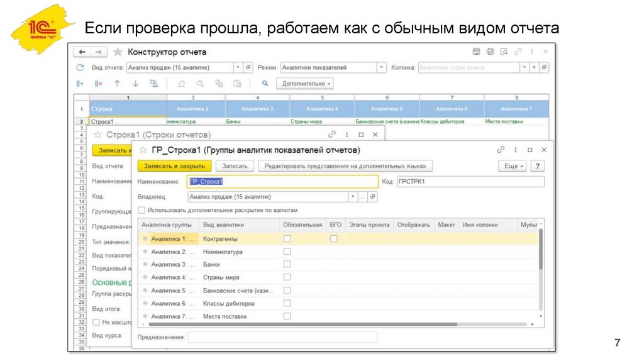The width and height of the screenshot is (644, 361).
Task: Click the delete row icon with red cross
Action: pos(99,84)
